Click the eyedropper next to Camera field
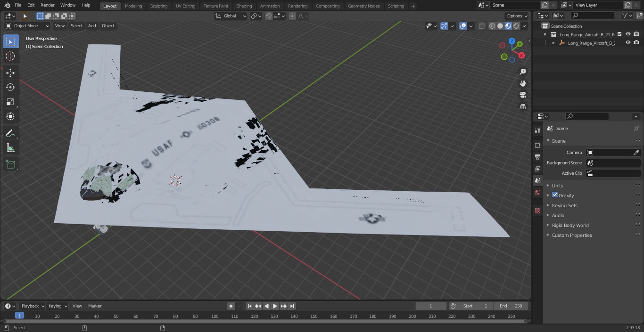Viewport: 644px width, 332px height. [636, 153]
